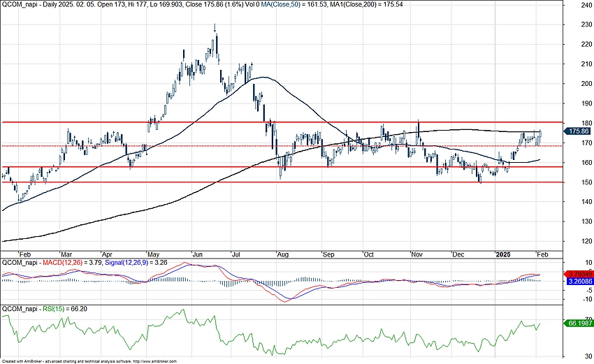Click the 180 price axis value
The height and width of the screenshot is (364, 594).
coord(586,123)
